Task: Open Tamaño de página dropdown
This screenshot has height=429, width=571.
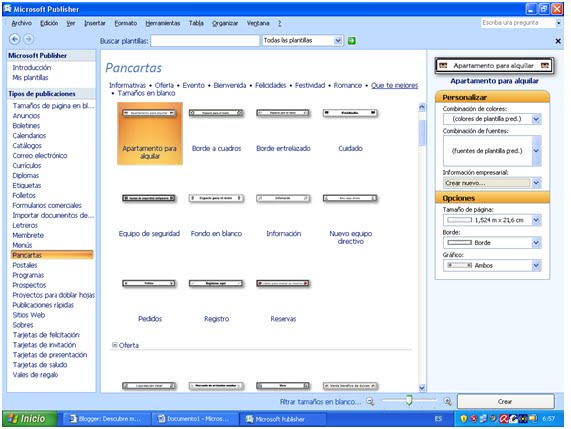Action: pos(536,220)
